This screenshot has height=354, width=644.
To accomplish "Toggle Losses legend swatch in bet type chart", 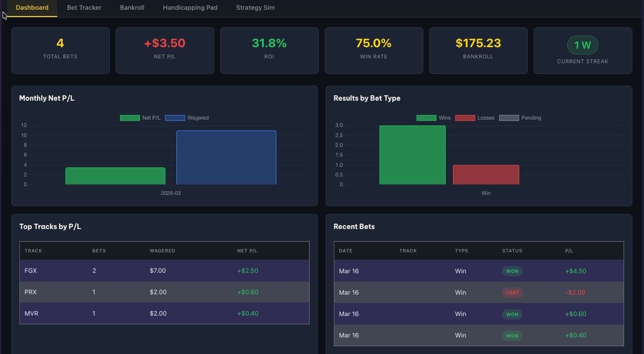I will point(465,118).
